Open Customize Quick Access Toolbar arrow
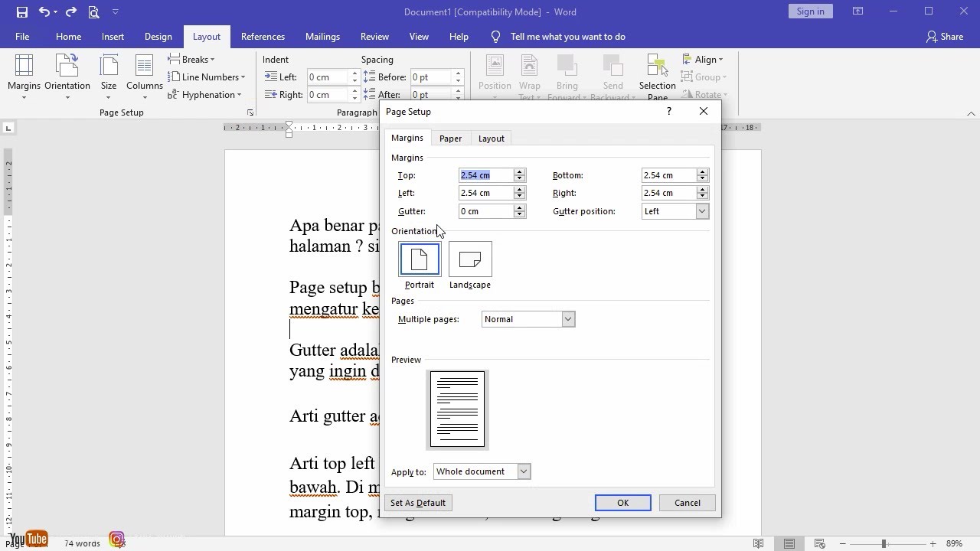980x551 pixels. click(116, 11)
